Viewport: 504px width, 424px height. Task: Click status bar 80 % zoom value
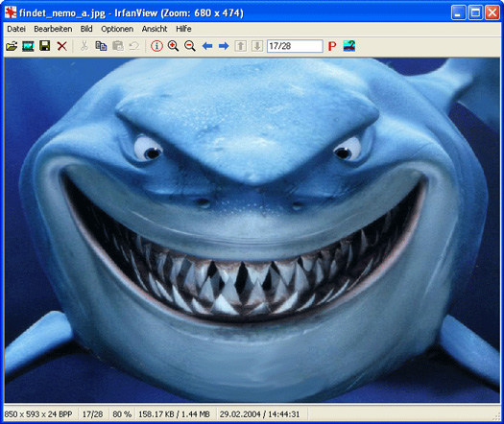point(122,414)
